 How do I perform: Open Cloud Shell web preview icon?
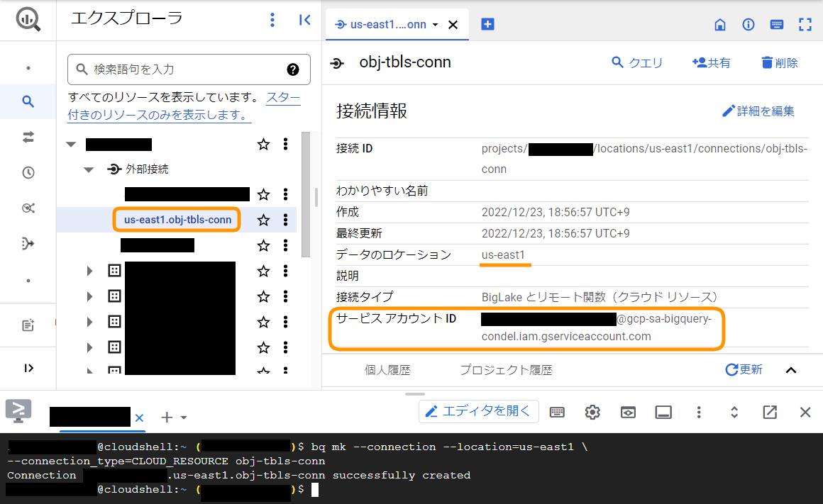(628, 413)
